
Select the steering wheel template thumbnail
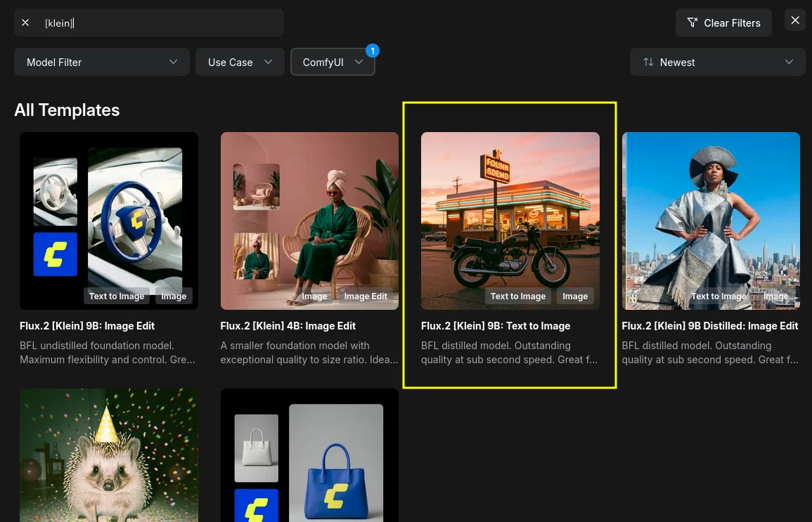tap(109, 221)
